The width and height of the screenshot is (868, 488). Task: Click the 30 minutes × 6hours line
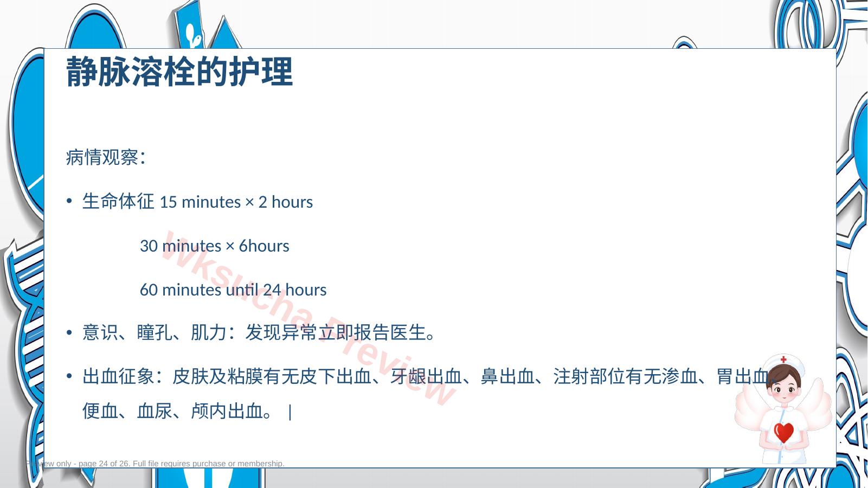(x=215, y=246)
